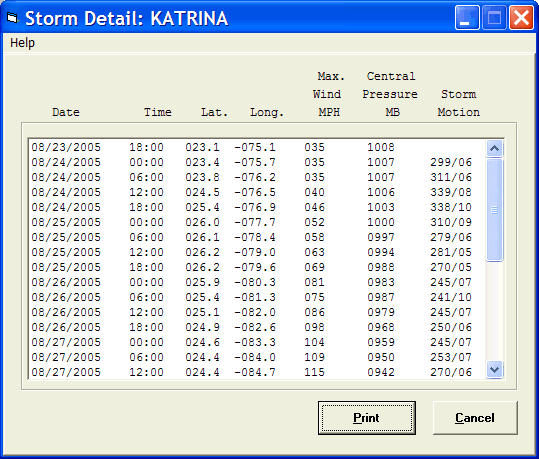Screen dimensions: 539x459
Task: Select row with pressure 0994
Action: click(257, 252)
